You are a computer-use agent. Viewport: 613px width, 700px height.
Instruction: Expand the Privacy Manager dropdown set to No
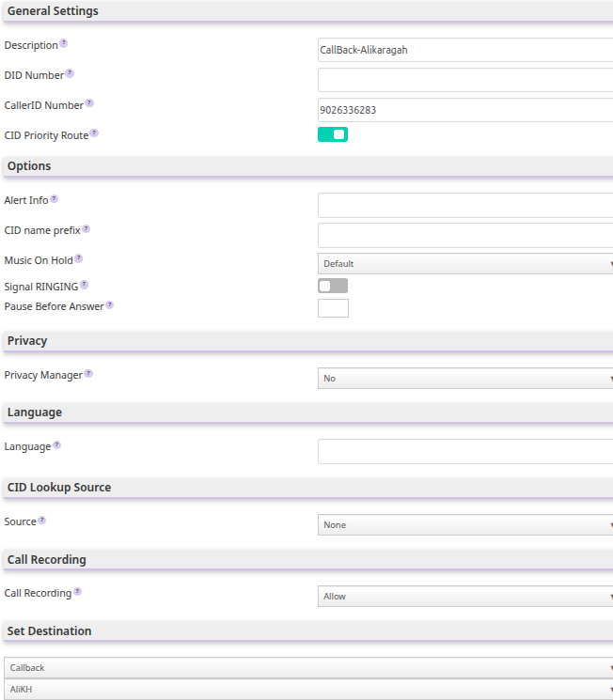coord(465,378)
